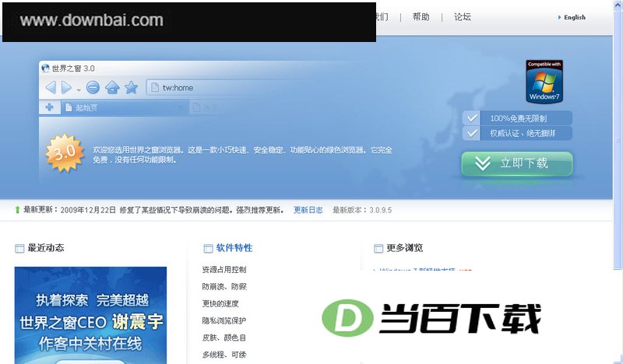Click the 最新版本：3.0.9.5 text
Screen dimensions: 623x364
click(x=362, y=210)
